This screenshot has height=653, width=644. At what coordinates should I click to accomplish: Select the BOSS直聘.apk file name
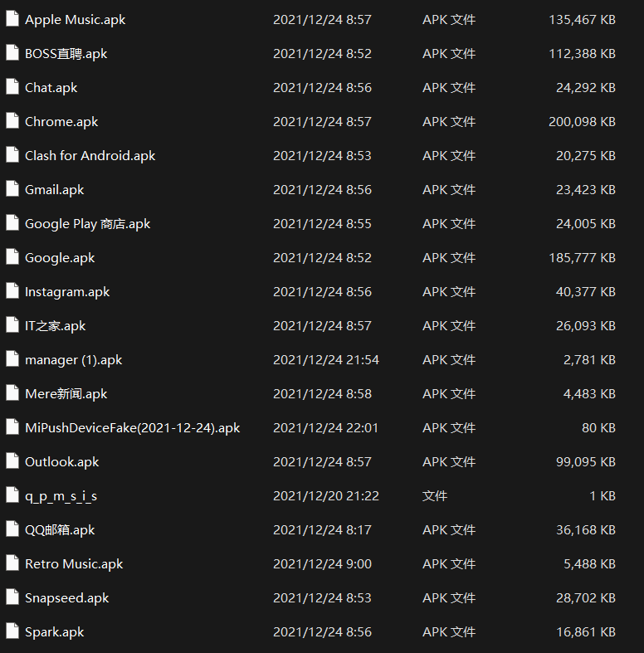click(66, 54)
